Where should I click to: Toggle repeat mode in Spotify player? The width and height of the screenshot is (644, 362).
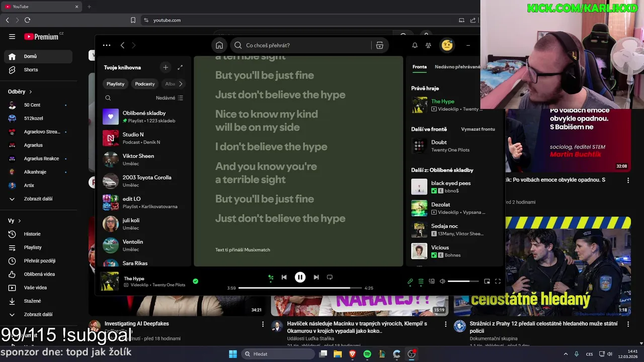(x=330, y=277)
